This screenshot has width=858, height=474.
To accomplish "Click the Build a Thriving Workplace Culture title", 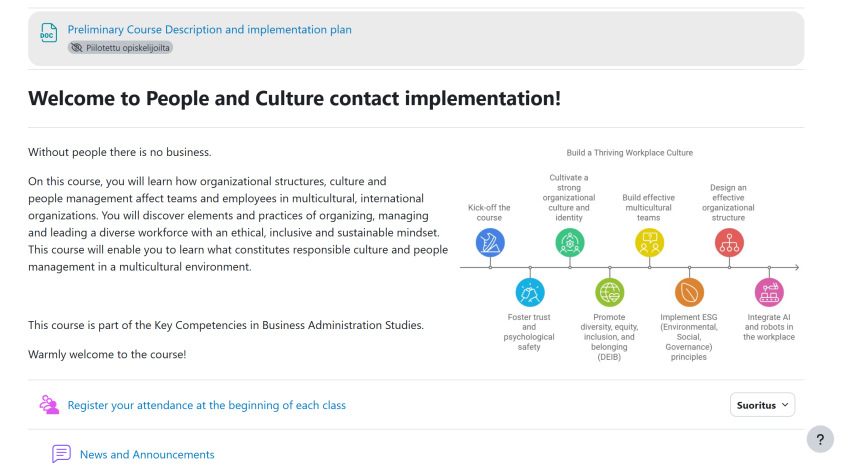I will click(629, 153).
